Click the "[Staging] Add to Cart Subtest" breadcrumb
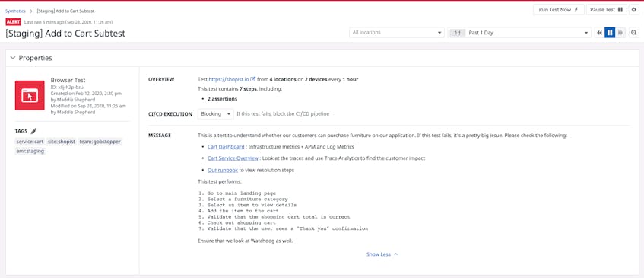This screenshot has height=278, width=644. [65, 11]
